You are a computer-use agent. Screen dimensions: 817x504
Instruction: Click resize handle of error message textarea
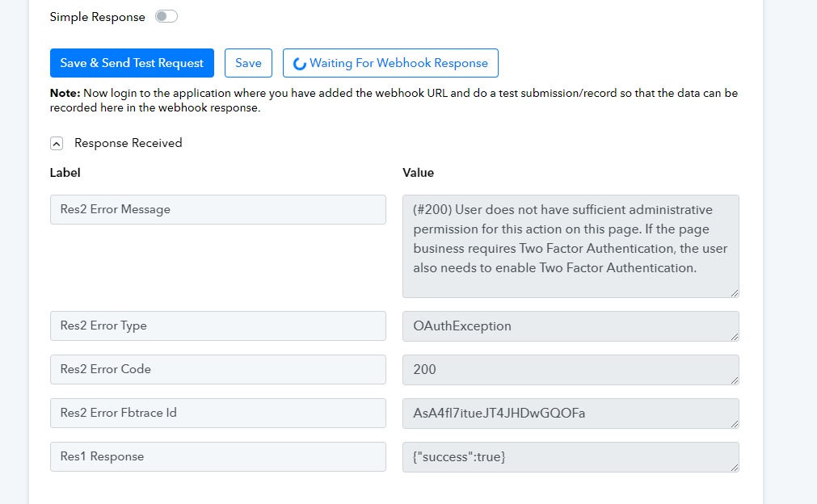click(735, 294)
